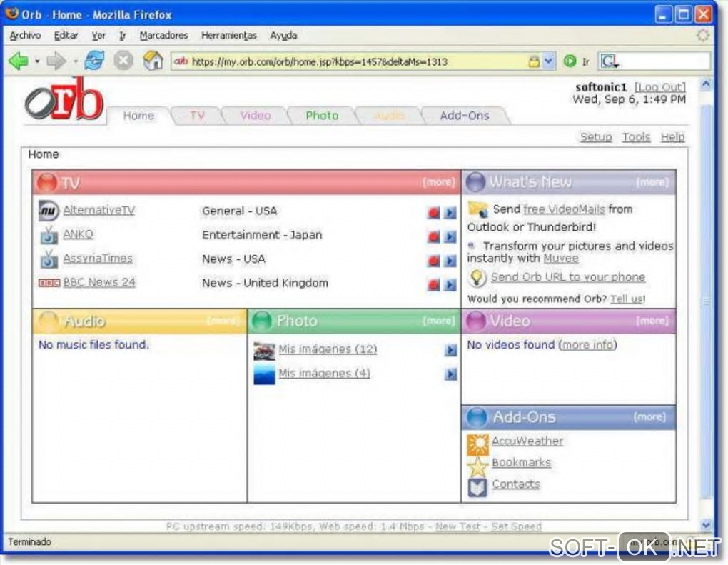This screenshot has height=565, width=728.
Task: Click more in Add-Ons header
Action: point(649,416)
